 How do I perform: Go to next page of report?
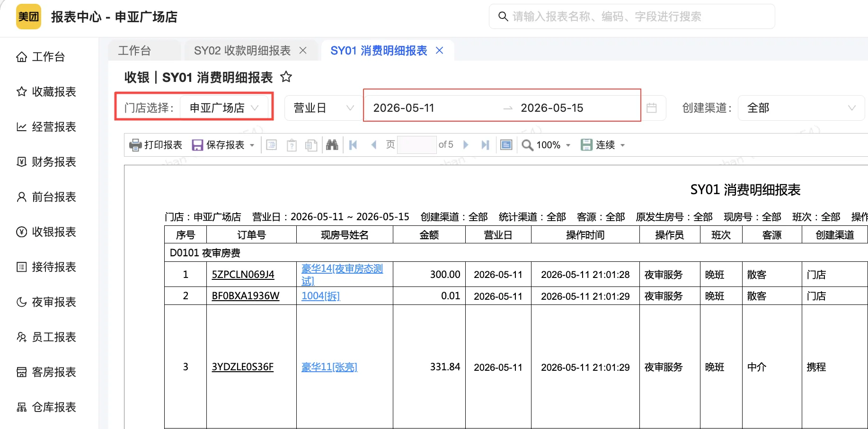pyautogui.click(x=466, y=145)
